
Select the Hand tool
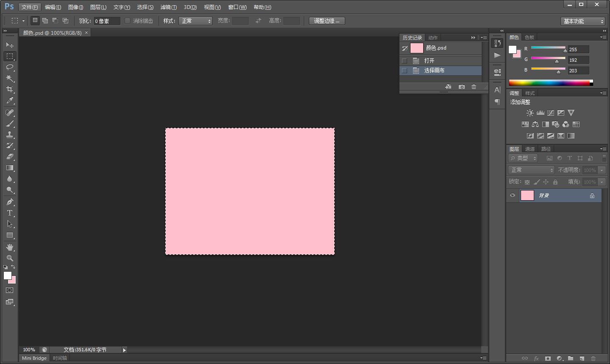tap(10, 247)
